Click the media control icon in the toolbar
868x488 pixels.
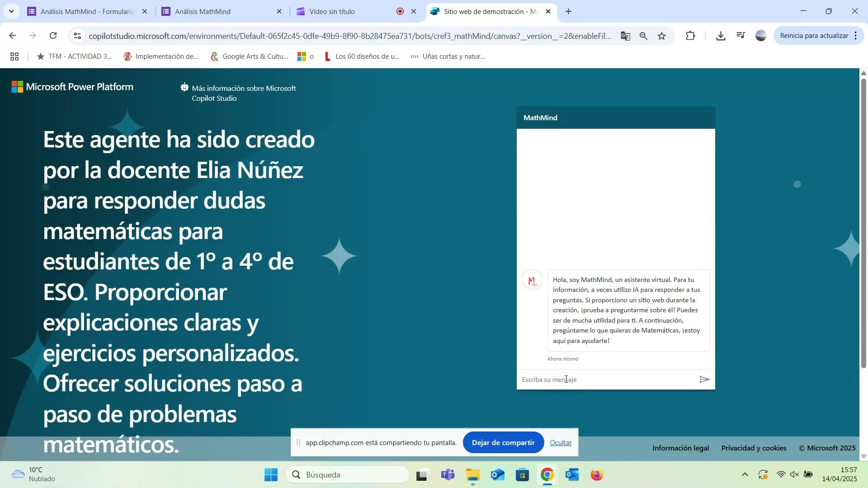pyautogui.click(x=741, y=36)
